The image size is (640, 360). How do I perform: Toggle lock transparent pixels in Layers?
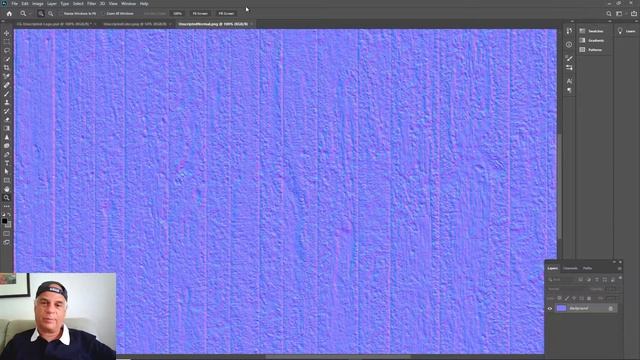click(559, 298)
